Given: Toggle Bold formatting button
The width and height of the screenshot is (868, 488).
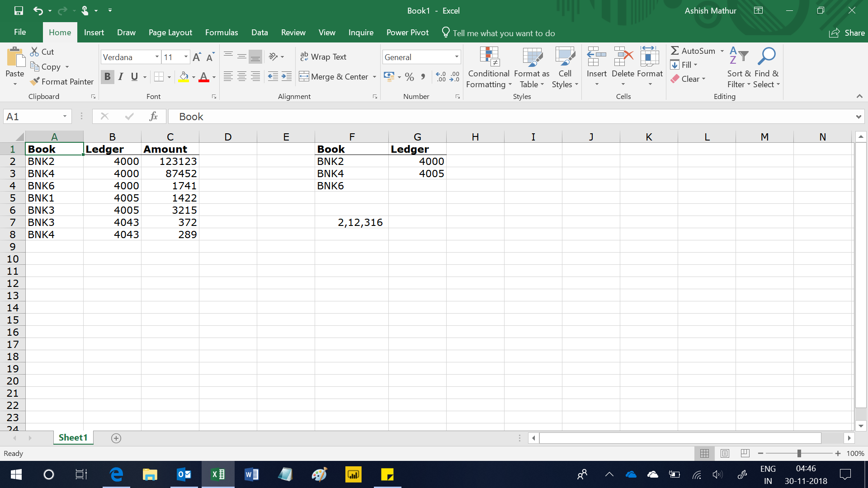Looking at the screenshot, I should pos(107,77).
